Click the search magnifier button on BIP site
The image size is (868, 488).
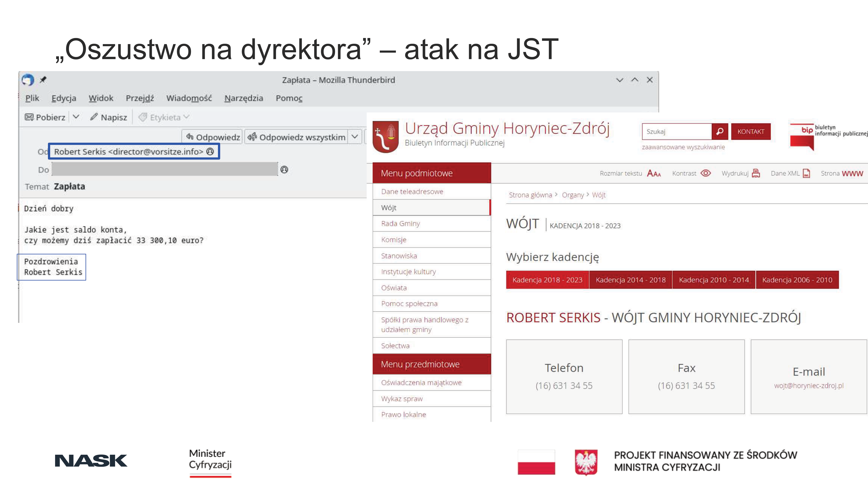[x=720, y=131]
